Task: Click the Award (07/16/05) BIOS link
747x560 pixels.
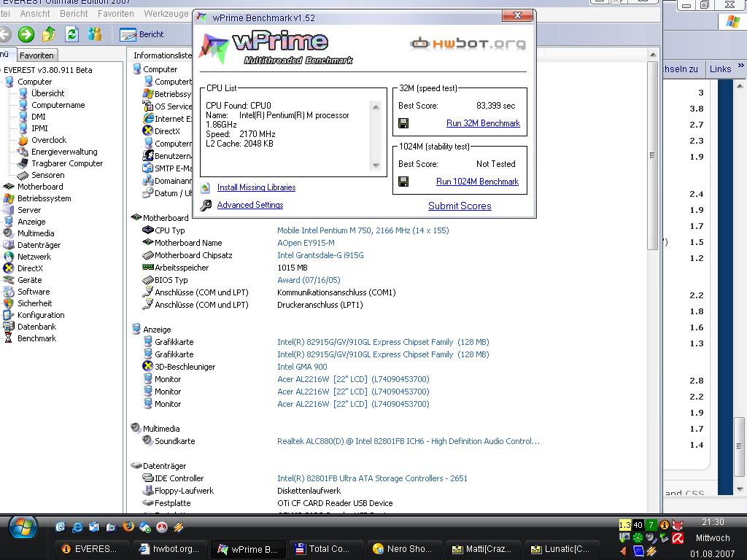Action: point(309,280)
